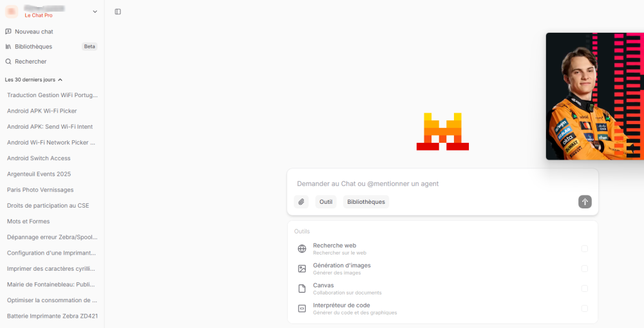Click the sidebar collapse panel icon
The height and width of the screenshot is (328, 644).
coord(118,12)
